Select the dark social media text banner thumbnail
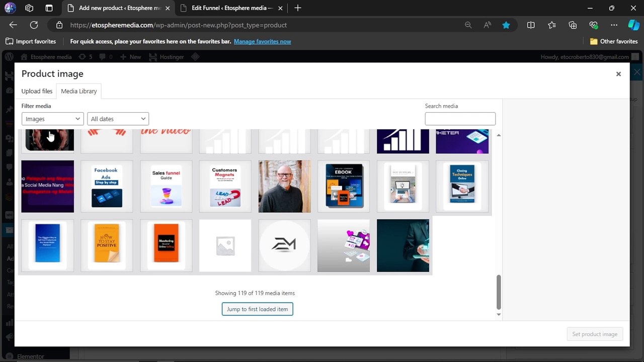This screenshot has width=644, height=362. (48, 187)
